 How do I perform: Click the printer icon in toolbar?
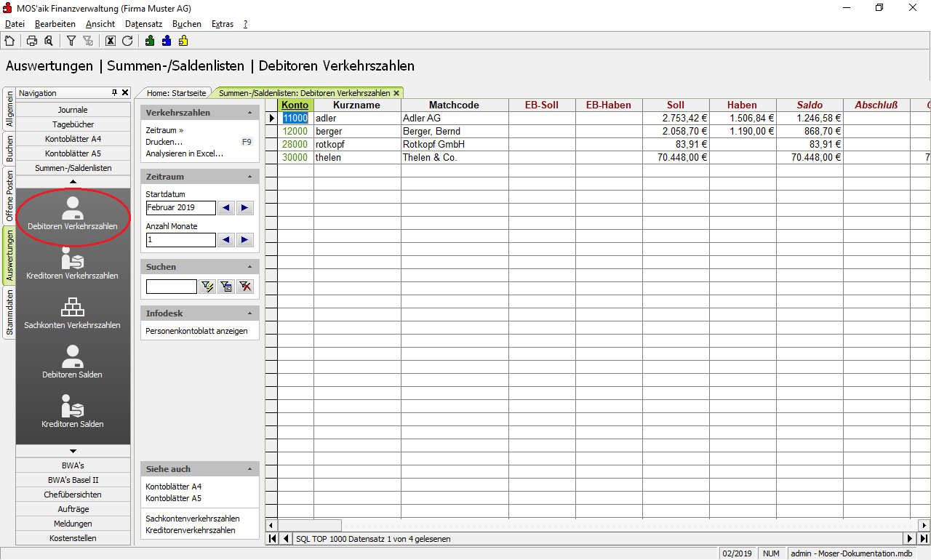(32, 41)
